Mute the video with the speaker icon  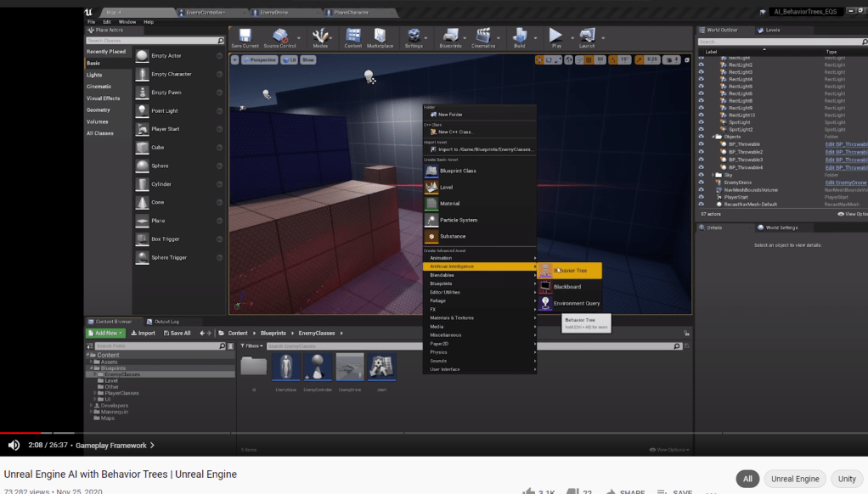[14, 445]
